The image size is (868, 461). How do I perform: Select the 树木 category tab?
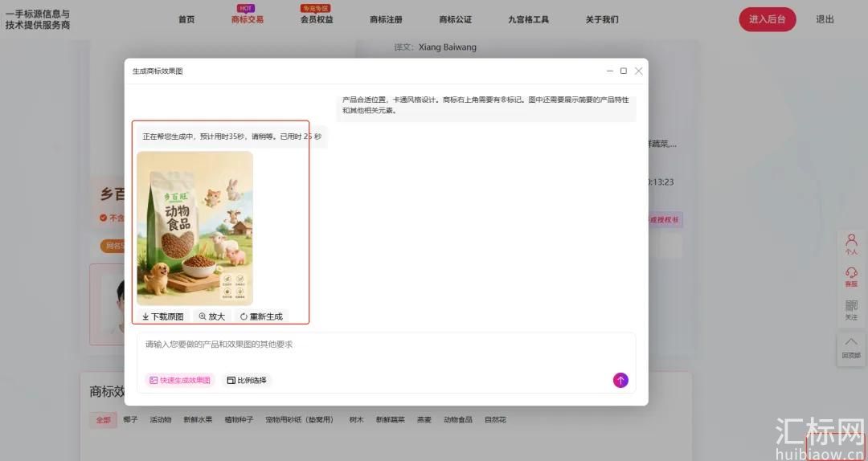357,420
